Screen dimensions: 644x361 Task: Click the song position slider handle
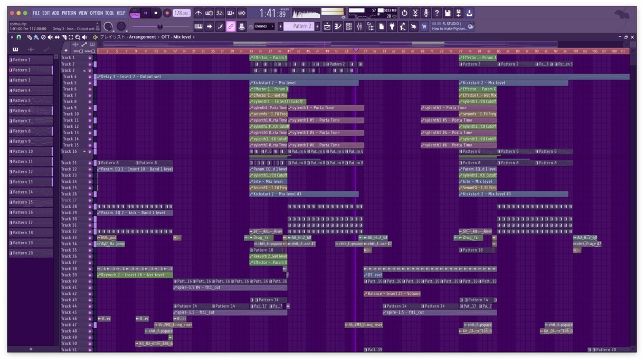click(160, 26)
